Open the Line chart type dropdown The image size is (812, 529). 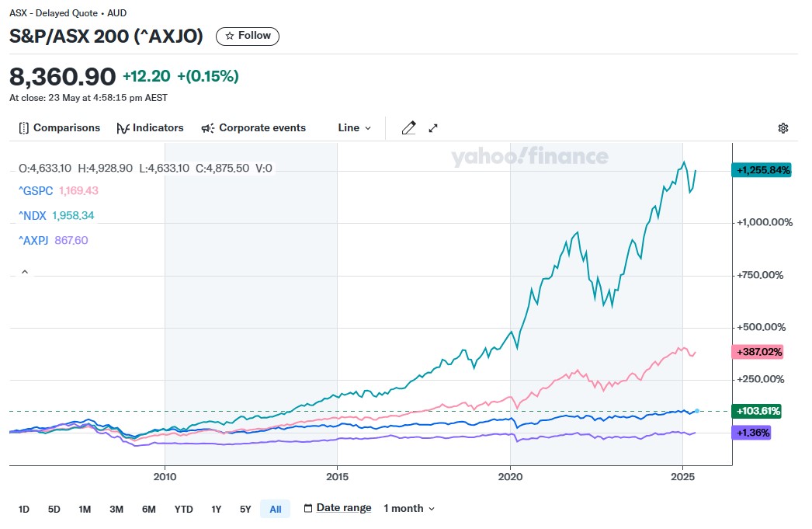point(354,128)
